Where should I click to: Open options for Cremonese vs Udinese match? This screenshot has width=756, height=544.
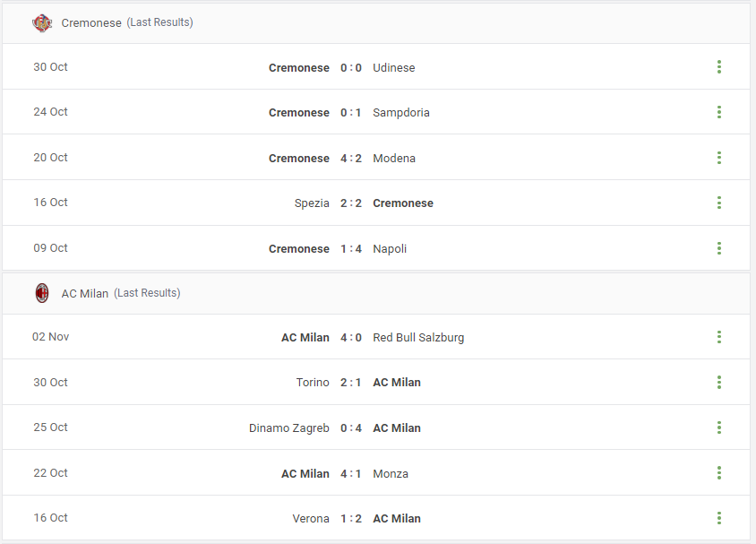click(x=719, y=67)
